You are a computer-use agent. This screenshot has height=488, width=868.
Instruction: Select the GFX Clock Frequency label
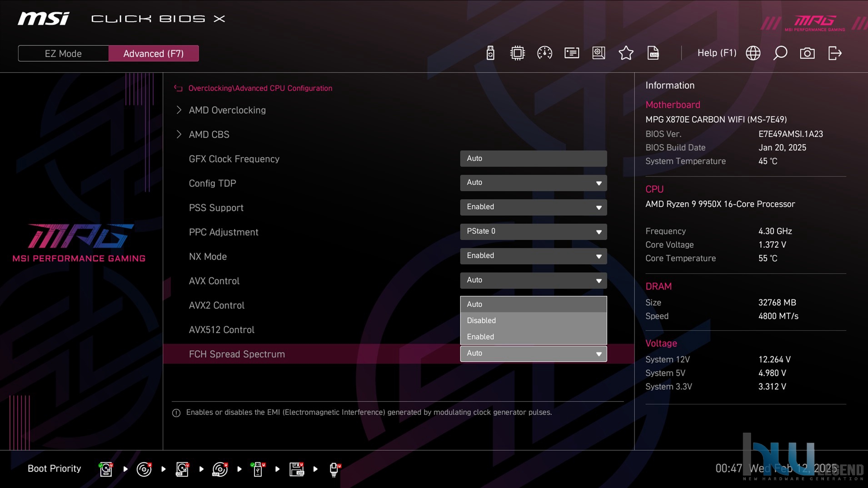234,159
